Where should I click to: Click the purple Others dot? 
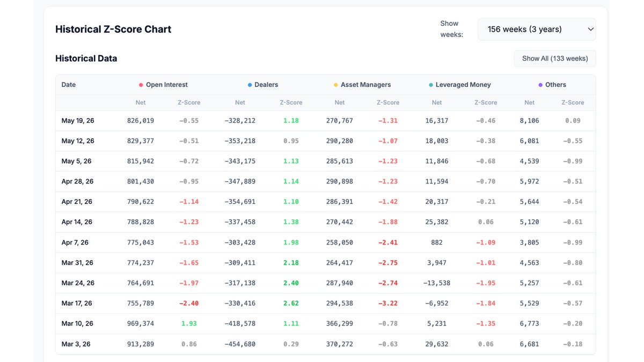coord(540,85)
